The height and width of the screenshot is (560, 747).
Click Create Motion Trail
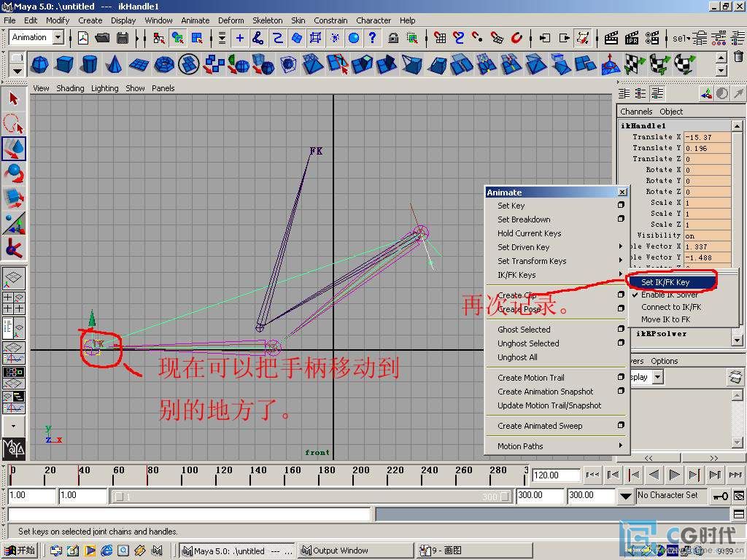click(x=531, y=378)
